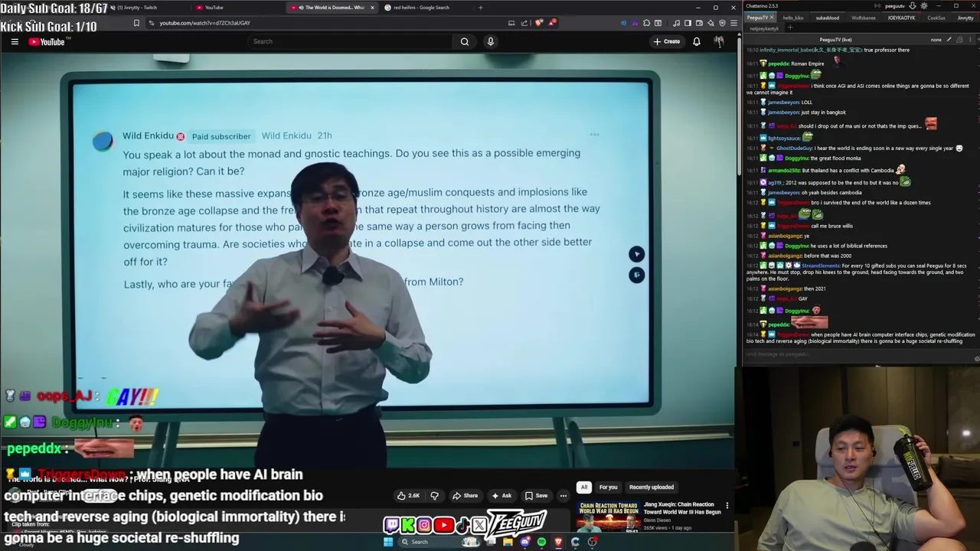Viewport: 980px width, 551px height.
Task: Open a new browser tab
Action: [x=481, y=8]
